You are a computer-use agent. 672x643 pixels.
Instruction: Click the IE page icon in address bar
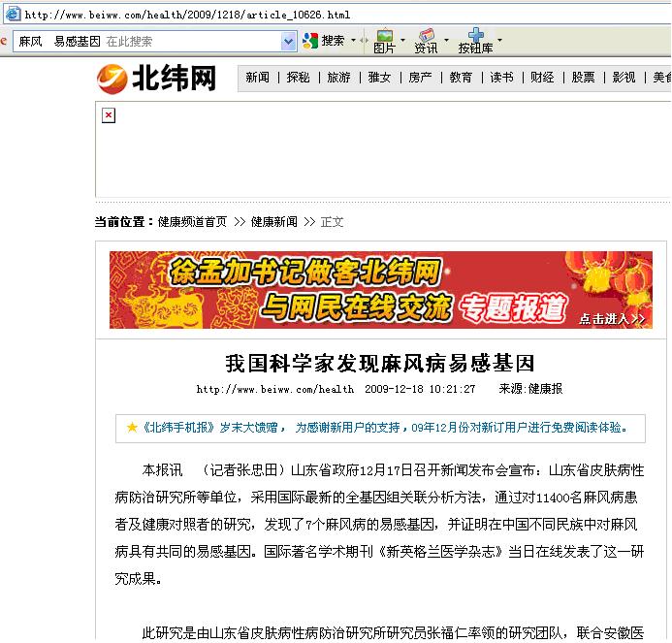13,14
